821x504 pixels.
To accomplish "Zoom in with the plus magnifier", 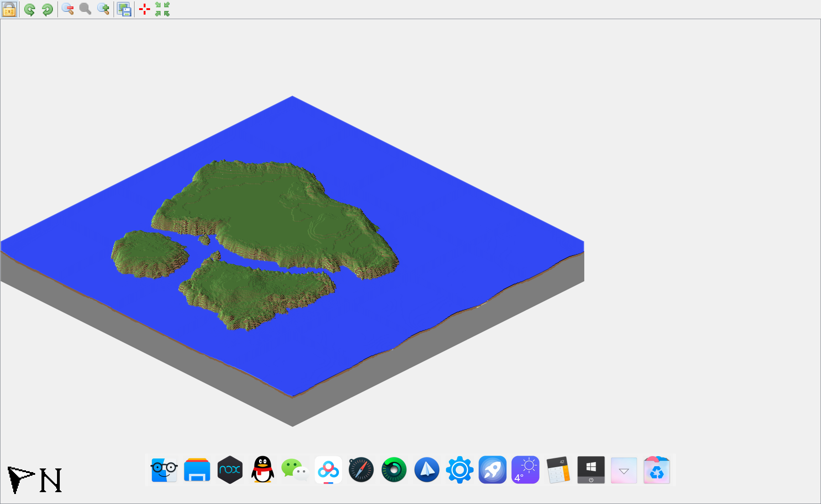I will (x=104, y=9).
